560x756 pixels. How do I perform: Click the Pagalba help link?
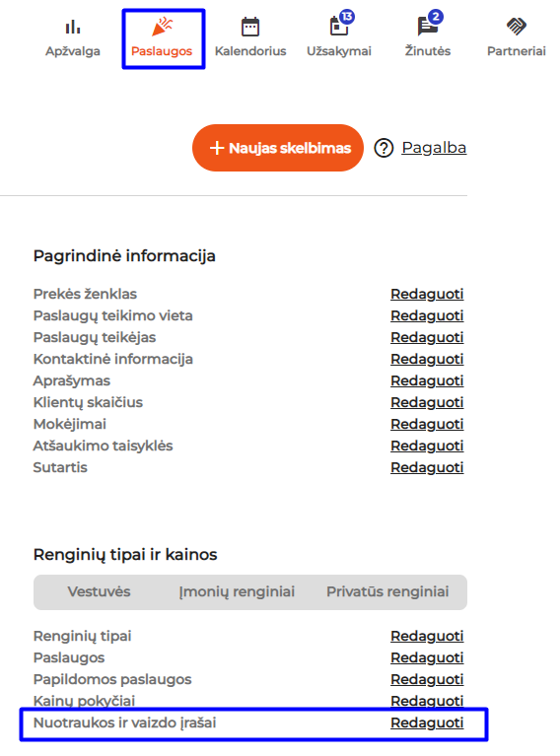(434, 148)
